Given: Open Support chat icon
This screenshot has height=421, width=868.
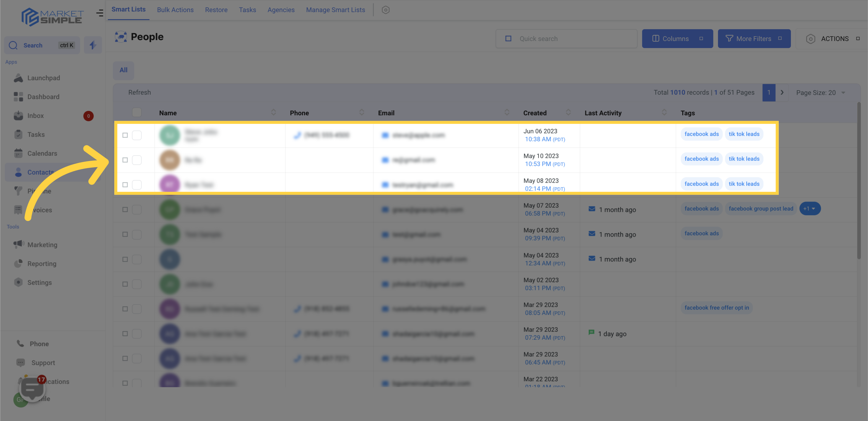Looking at the screenshot, I should point(21,363).
